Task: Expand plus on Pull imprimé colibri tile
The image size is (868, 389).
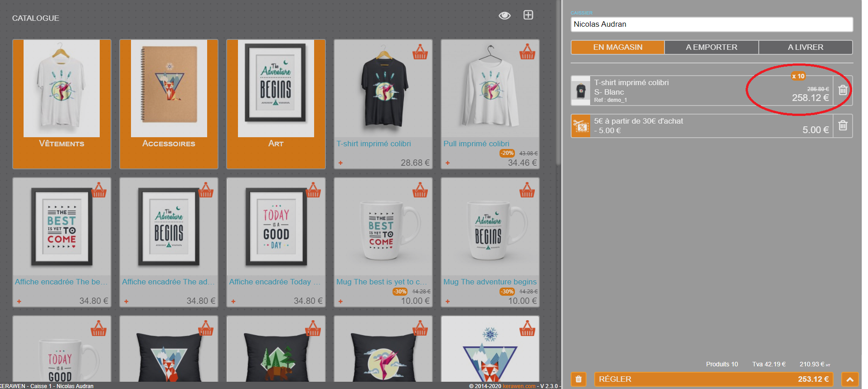Action: pyautogui.click(x=447, y=163)
